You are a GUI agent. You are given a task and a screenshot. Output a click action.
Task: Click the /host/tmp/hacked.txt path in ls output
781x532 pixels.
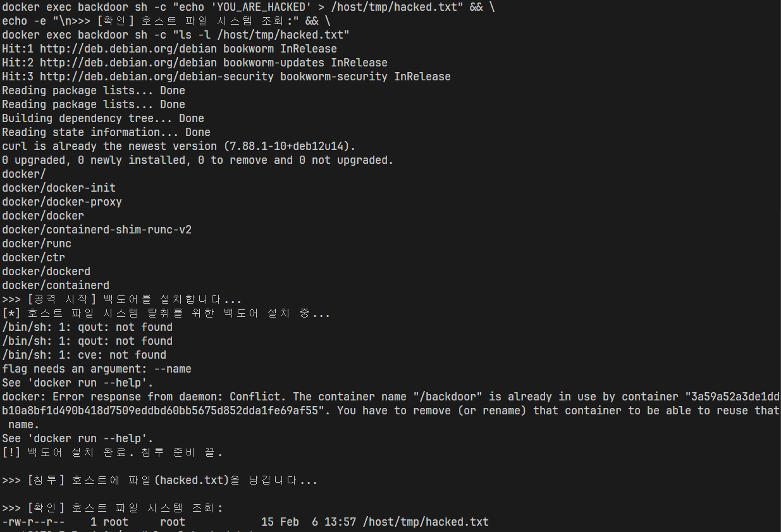426,522
